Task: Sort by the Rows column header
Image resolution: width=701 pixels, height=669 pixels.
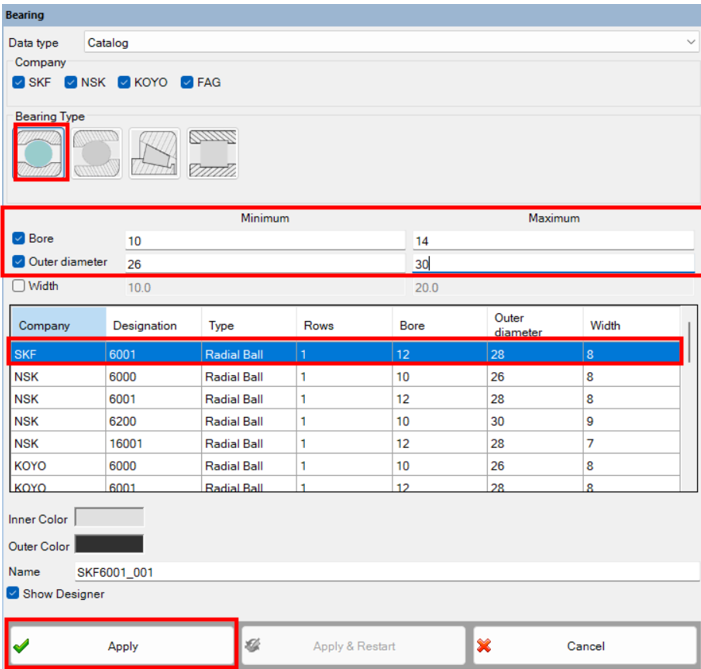Action: (x=344, y=325)
